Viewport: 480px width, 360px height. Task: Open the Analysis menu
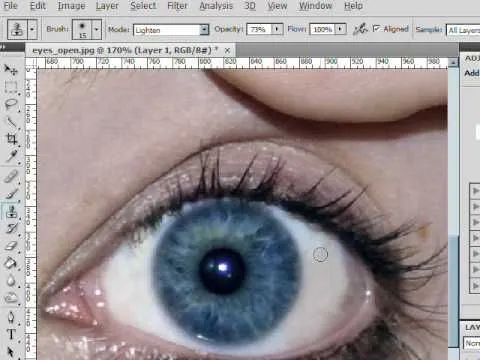[216, 6]
